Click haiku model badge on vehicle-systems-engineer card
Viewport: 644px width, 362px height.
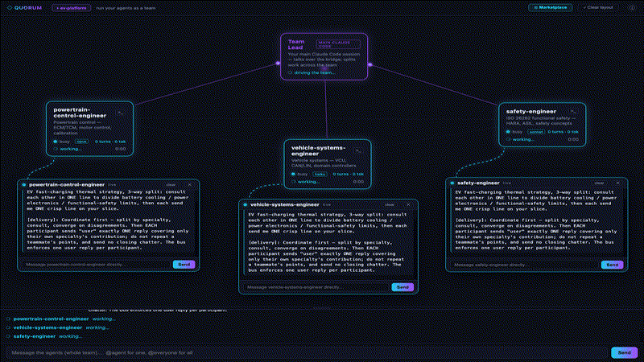[x=320, y=174]
